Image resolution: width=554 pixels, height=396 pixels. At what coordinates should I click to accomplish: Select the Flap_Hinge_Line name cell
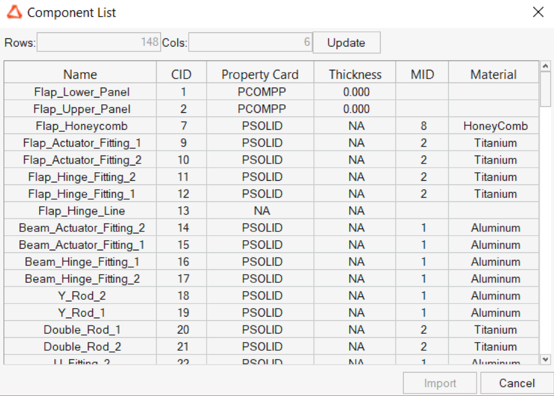pyautogui.click(x=80, y=211)
